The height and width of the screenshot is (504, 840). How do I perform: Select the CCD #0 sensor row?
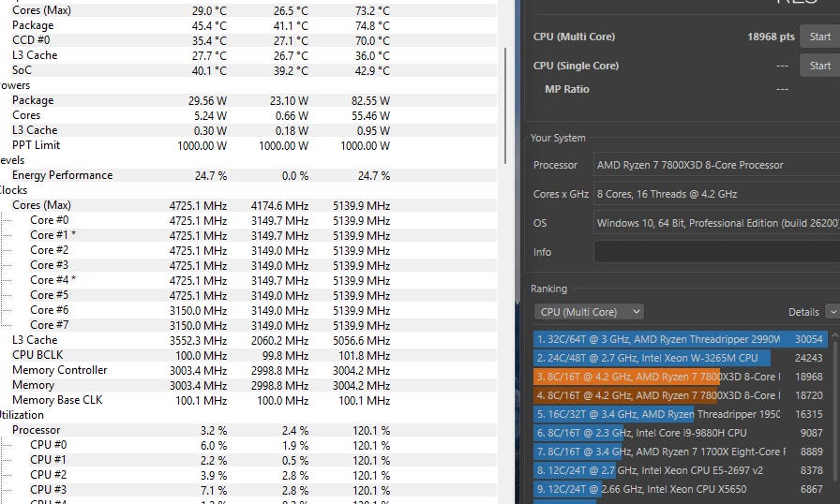pyautogui.click(x=248, y=40)
